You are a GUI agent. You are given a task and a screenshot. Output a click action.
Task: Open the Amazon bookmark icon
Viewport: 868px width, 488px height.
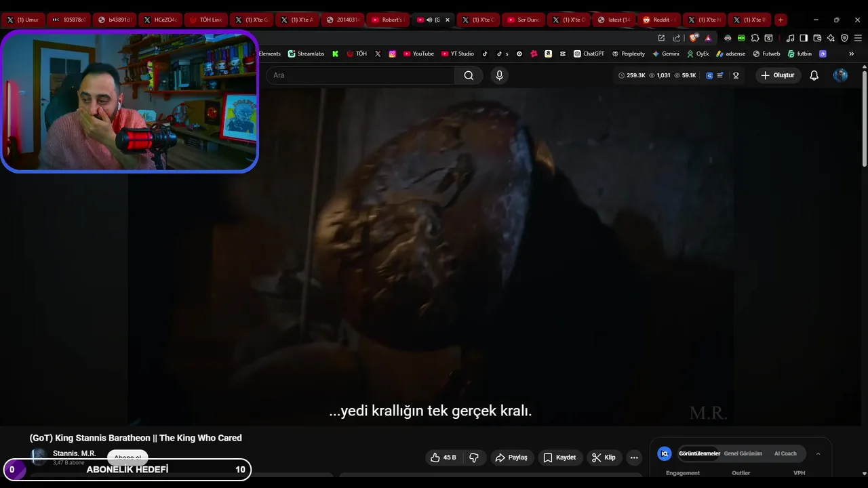coord(548,54)
